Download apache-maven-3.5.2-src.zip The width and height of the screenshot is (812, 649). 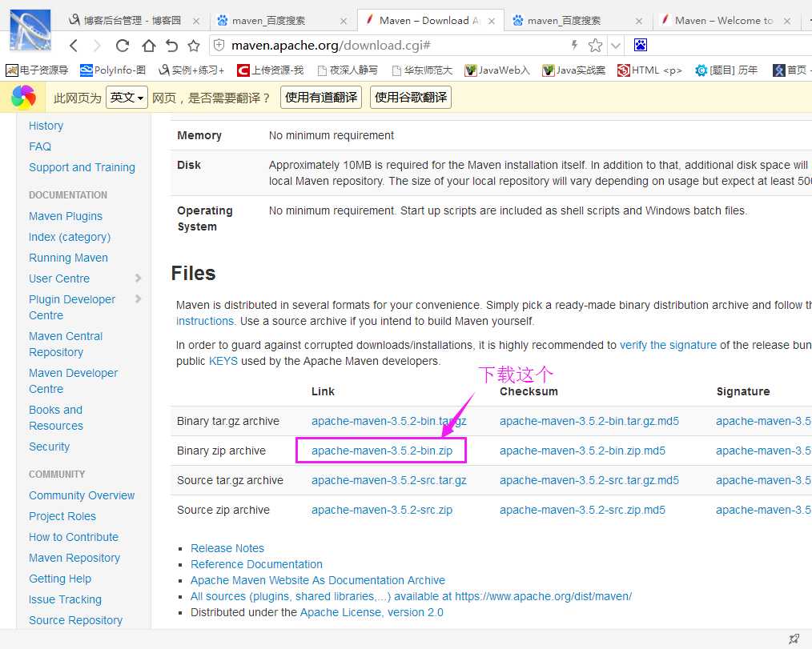coord(382,510)
